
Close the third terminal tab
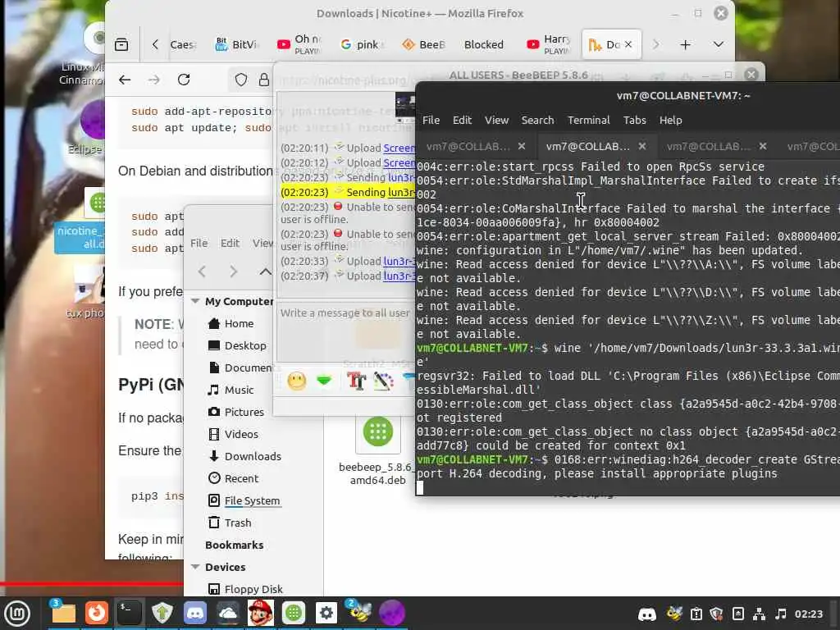pyautogui.click(x=763, y=146)
